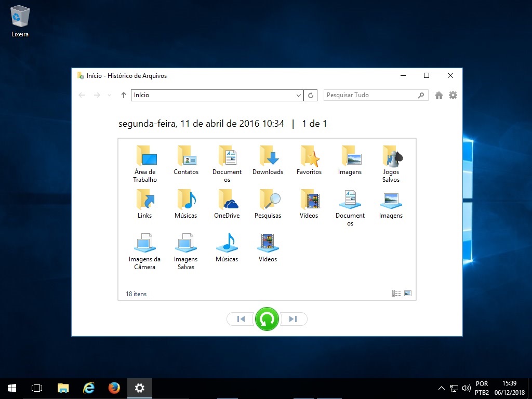Switch to large icons view
Screen dimensions: 532x399
(x=408, y=294)
